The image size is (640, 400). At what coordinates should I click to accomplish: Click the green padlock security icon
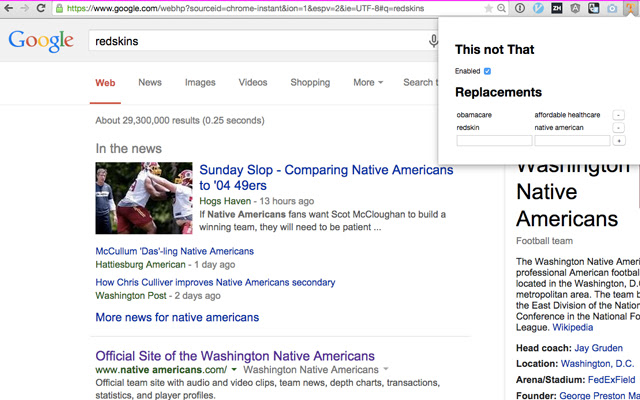[60, 8]
